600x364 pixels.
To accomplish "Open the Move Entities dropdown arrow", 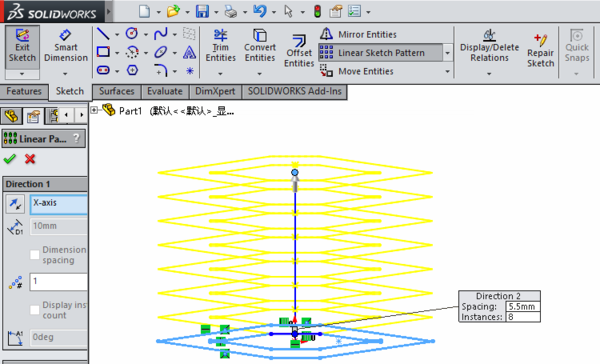I will coord(447,71).
